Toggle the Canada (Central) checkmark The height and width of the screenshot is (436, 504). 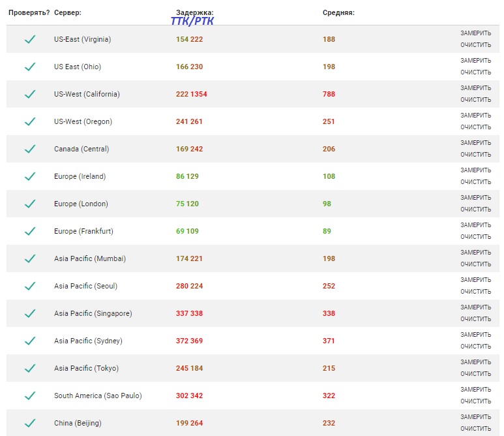tap(29, 149)
